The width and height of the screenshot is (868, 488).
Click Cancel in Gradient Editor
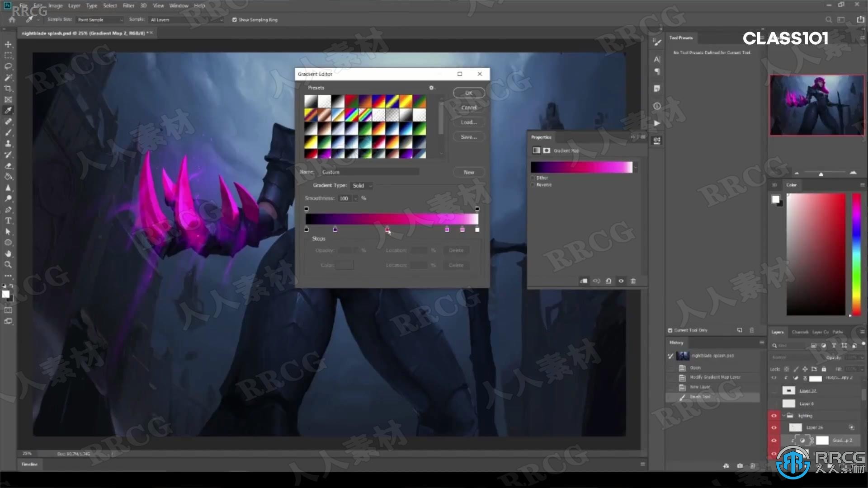point(469,108)
